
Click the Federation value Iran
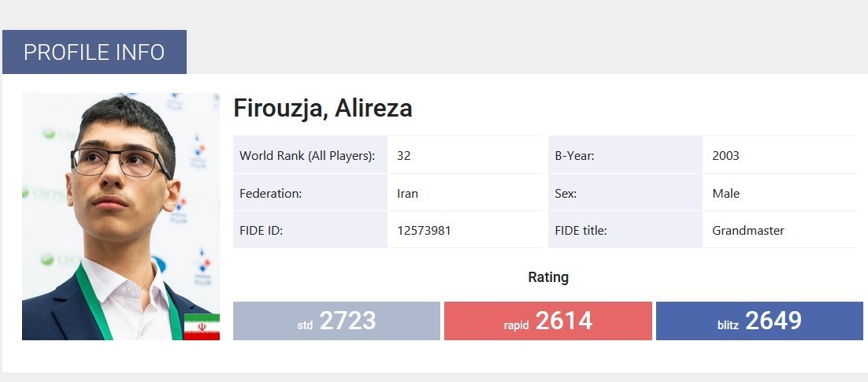[408, 194]
